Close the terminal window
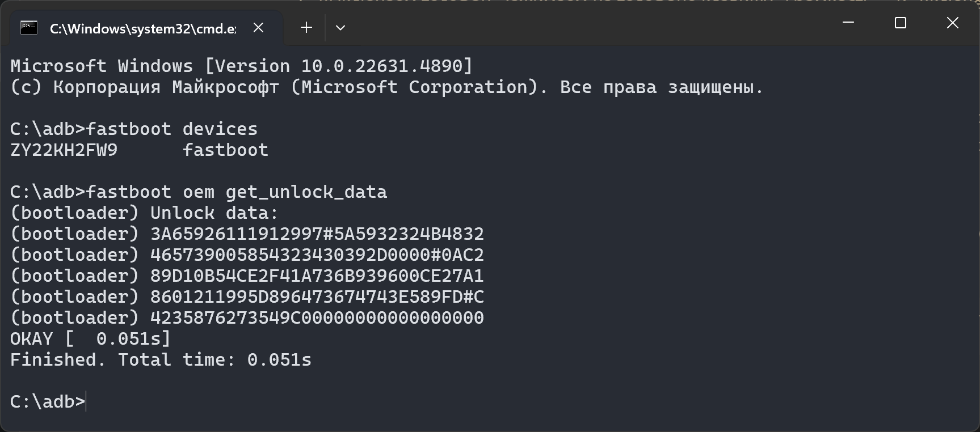Image resolution: width=980 pixels, height=432 pixels. click(953, 23)
